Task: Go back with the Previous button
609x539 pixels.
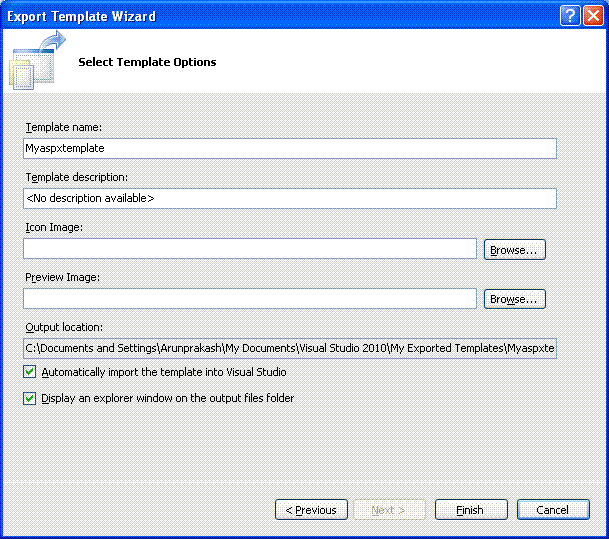Action: pos(311,509)
